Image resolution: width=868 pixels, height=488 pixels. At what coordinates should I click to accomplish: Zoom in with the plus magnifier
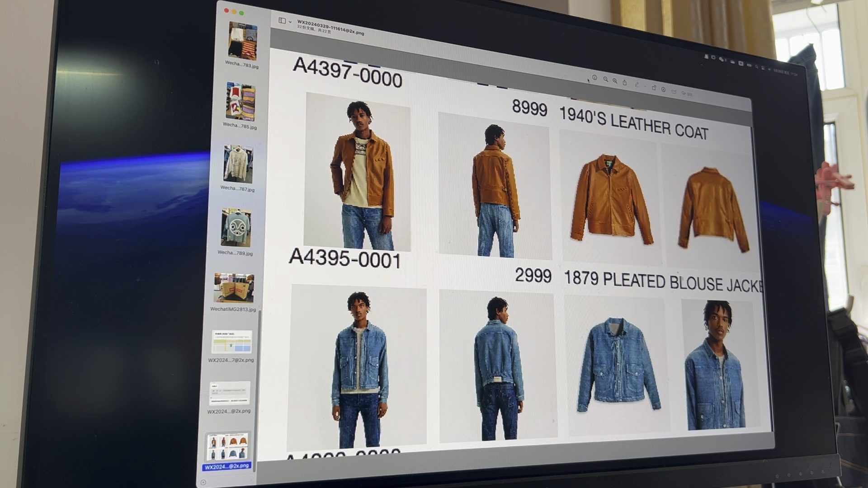[615, 80]
